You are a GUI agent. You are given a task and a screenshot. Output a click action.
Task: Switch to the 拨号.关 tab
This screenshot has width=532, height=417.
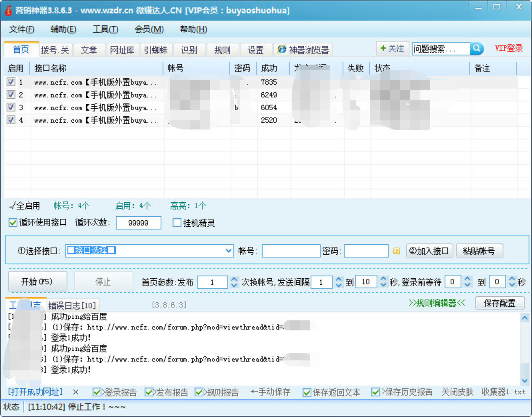55,50
